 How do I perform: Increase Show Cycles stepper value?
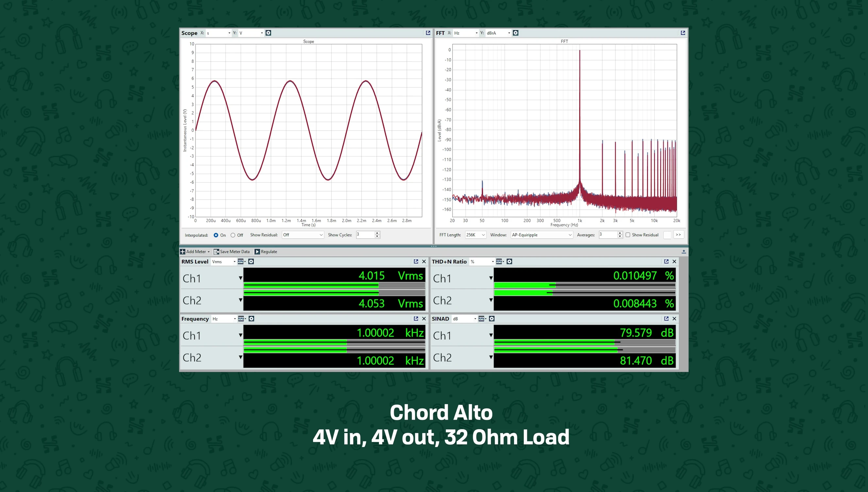(377, 233)
